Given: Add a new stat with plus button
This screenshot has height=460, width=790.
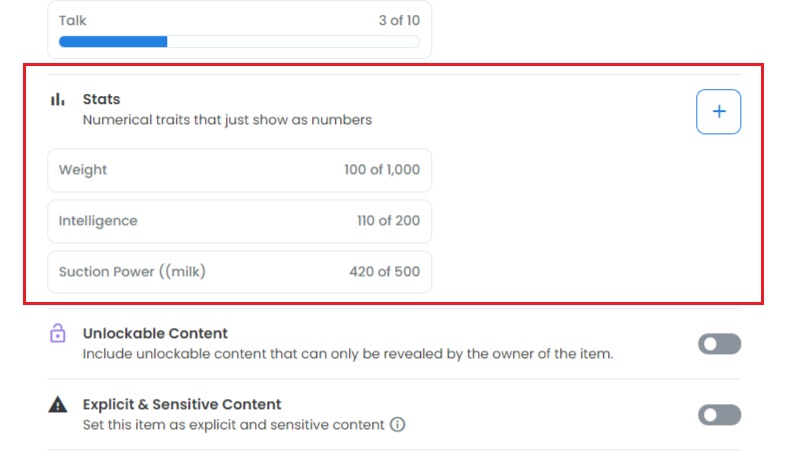Looking at the screenshot, I should pos(718,111).
